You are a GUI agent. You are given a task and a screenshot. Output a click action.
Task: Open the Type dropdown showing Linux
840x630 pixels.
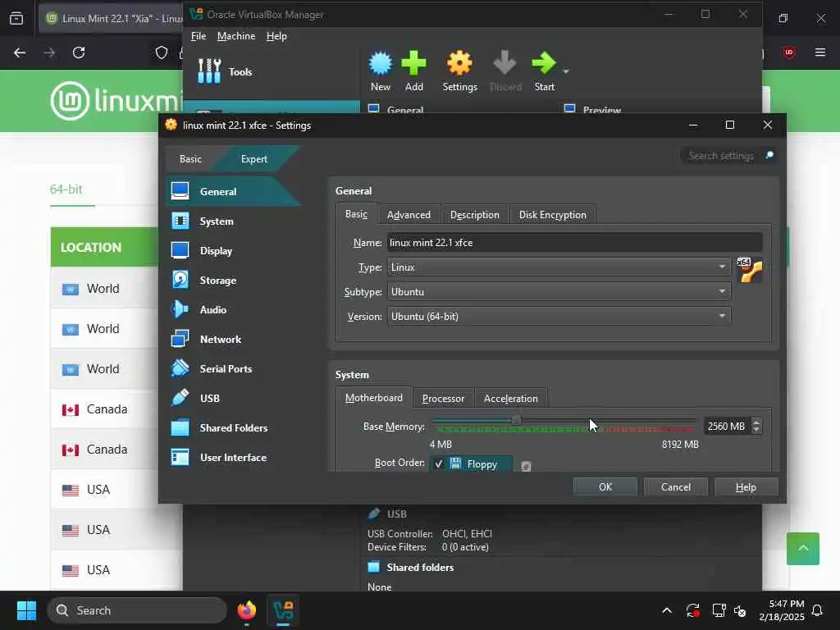[559, 267]
